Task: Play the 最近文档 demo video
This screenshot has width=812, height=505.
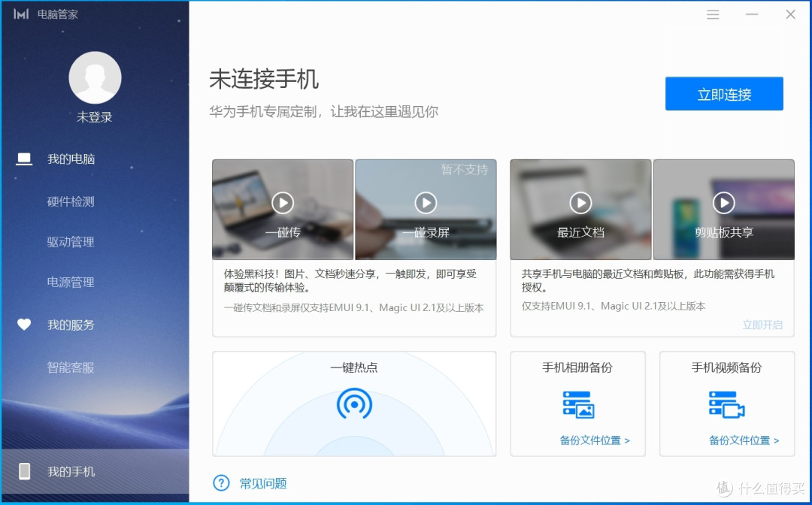Action: tap(580, 203)
